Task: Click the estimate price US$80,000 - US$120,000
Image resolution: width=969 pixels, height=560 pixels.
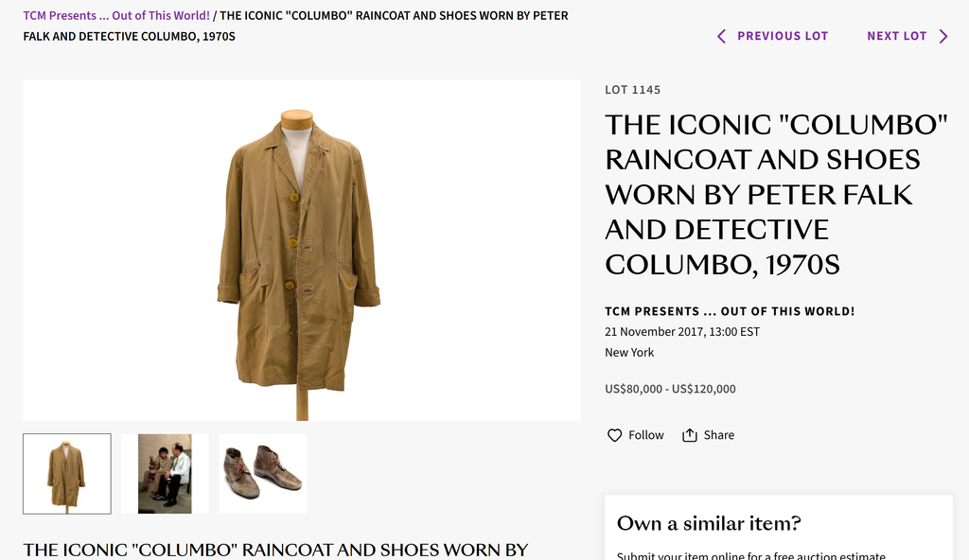Action: [670, 389]
